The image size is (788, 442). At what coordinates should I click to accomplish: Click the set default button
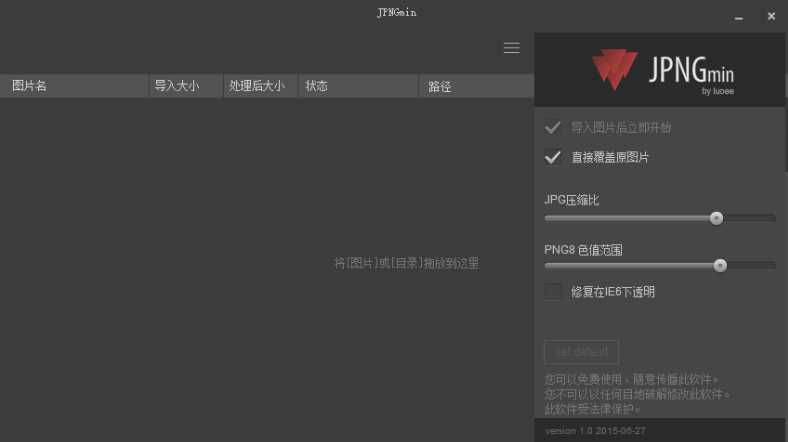[581, 352]
